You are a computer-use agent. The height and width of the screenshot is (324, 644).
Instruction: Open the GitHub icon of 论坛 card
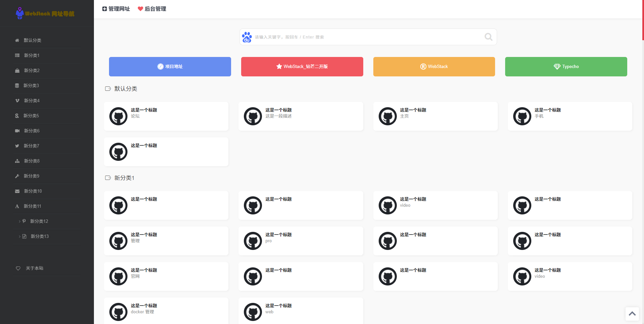click(x=118, y=116)
